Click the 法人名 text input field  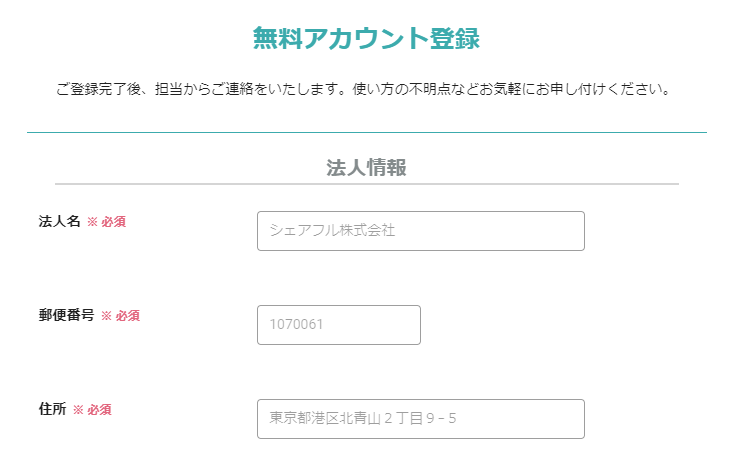(x=420, y=231)
